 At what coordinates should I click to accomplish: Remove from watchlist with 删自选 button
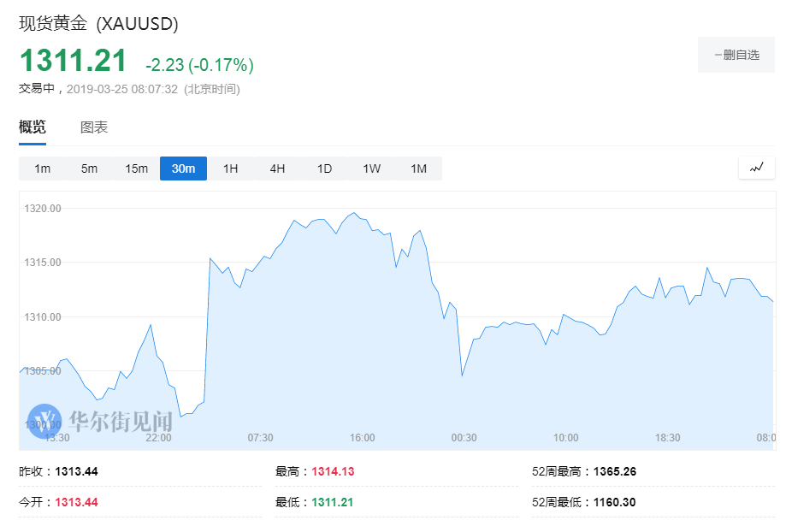[736, 55]
